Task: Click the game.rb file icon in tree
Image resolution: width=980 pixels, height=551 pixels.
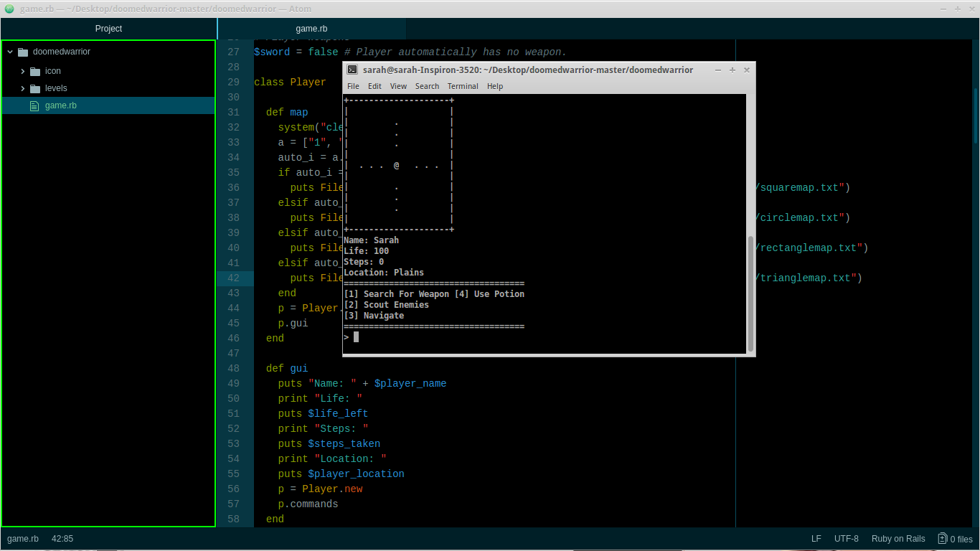Action: pos(34,105)
